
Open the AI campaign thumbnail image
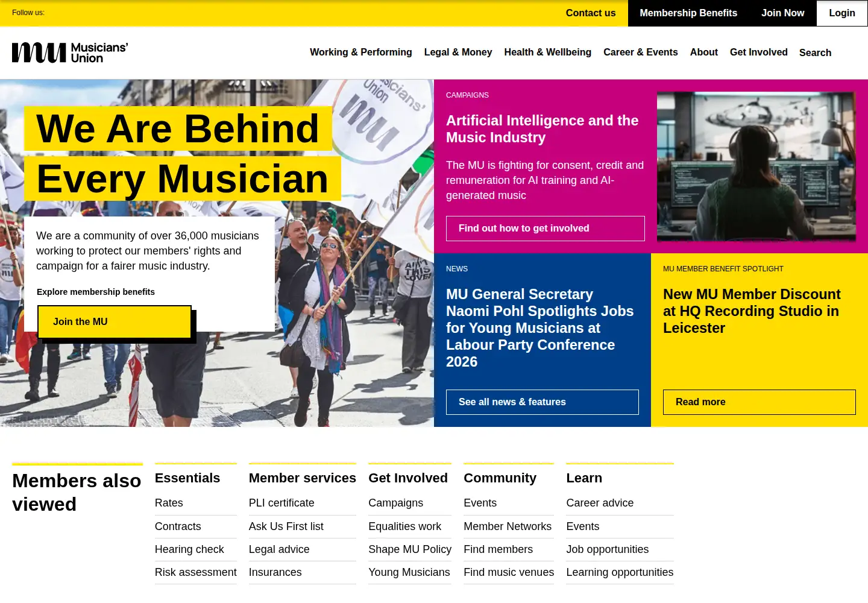[x=756, y=166]
